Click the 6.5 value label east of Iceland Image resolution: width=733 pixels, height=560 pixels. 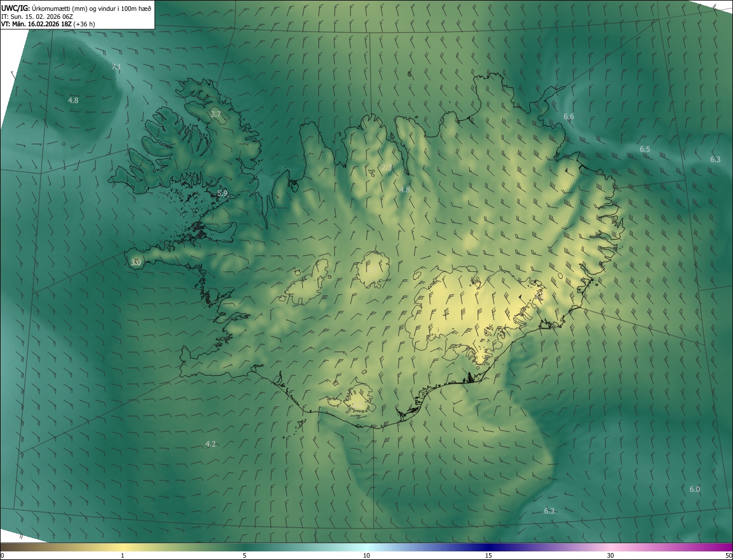645,149
